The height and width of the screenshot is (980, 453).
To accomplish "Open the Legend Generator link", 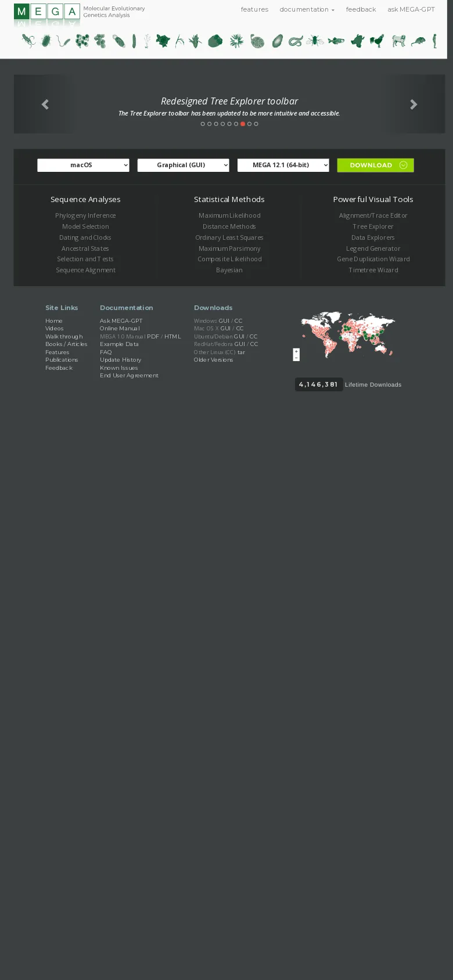I will (373, 248).
